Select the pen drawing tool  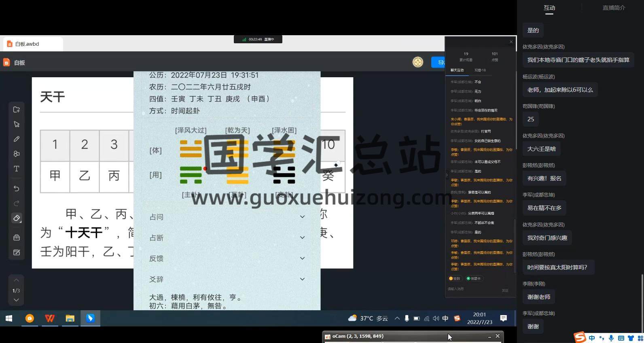click(17, 139)
